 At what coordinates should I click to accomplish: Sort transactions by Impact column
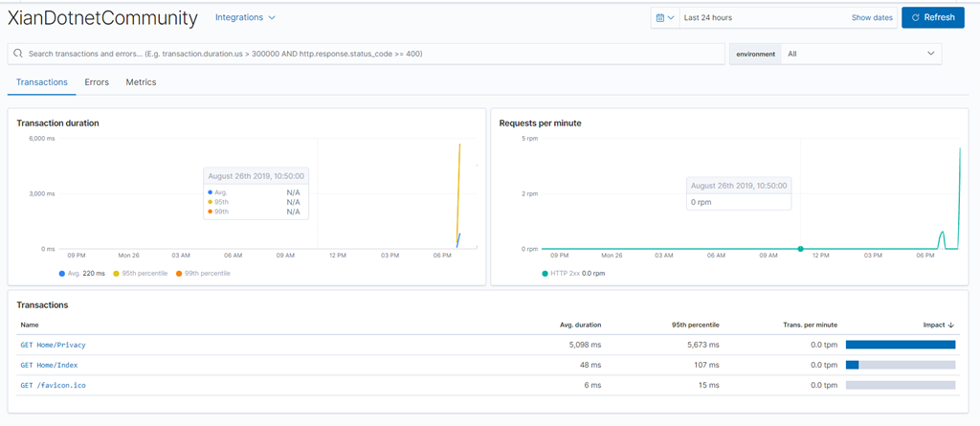point(939,325)
